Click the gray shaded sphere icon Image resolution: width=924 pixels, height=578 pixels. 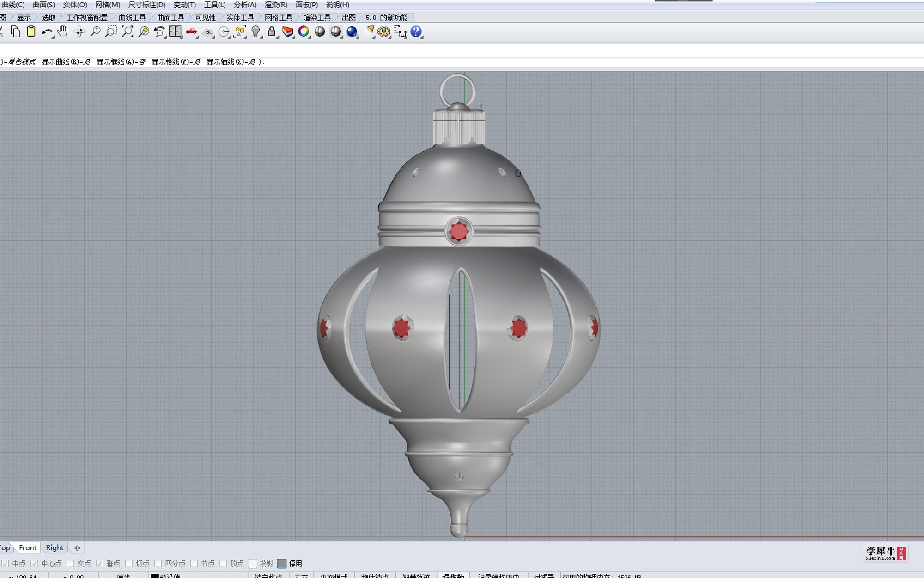click(x=320, y=31)
